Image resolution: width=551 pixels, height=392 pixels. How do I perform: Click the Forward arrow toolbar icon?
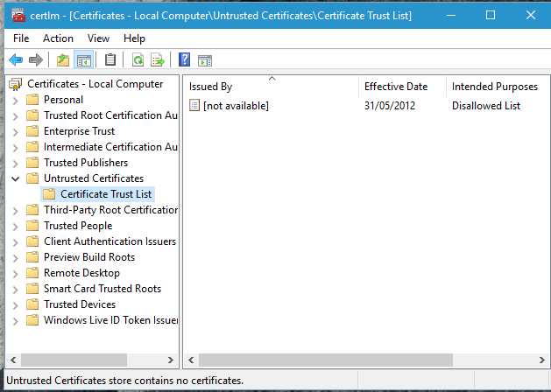36,60
